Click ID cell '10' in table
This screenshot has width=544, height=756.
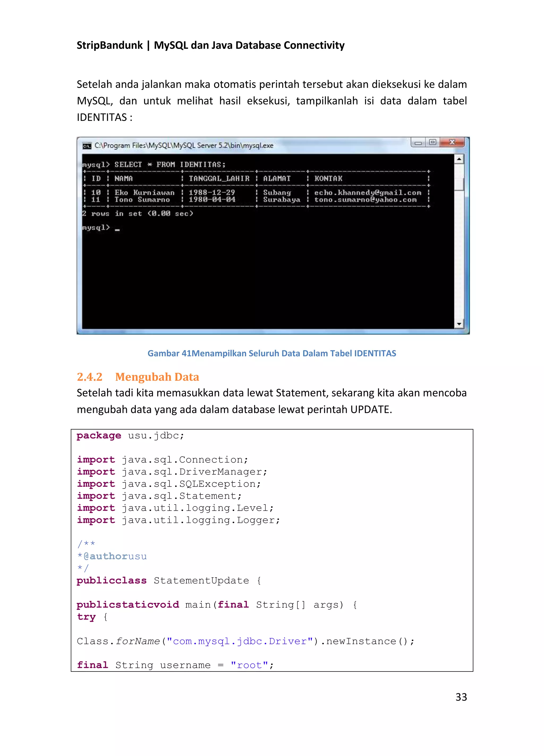[x=96, y=192]
